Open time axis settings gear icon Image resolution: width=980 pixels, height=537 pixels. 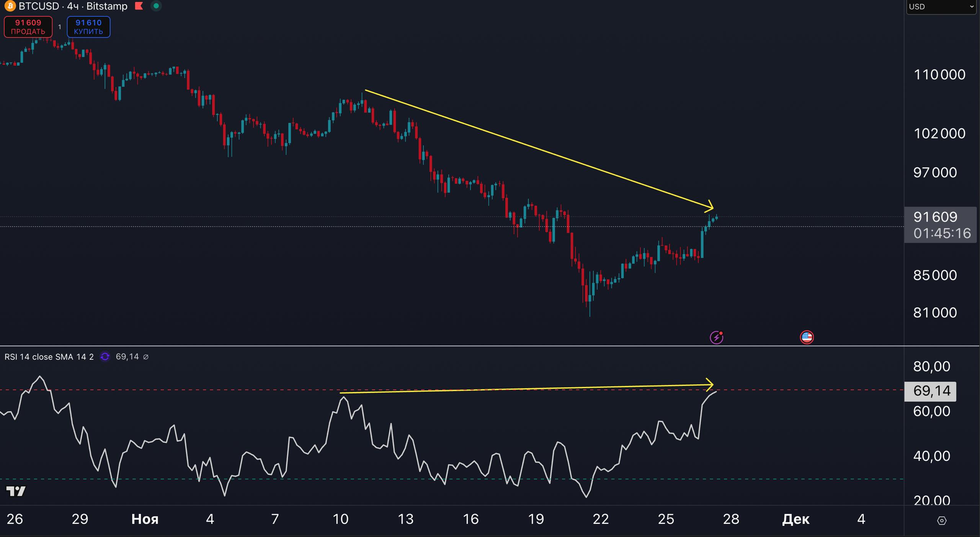tap(942, 521)
